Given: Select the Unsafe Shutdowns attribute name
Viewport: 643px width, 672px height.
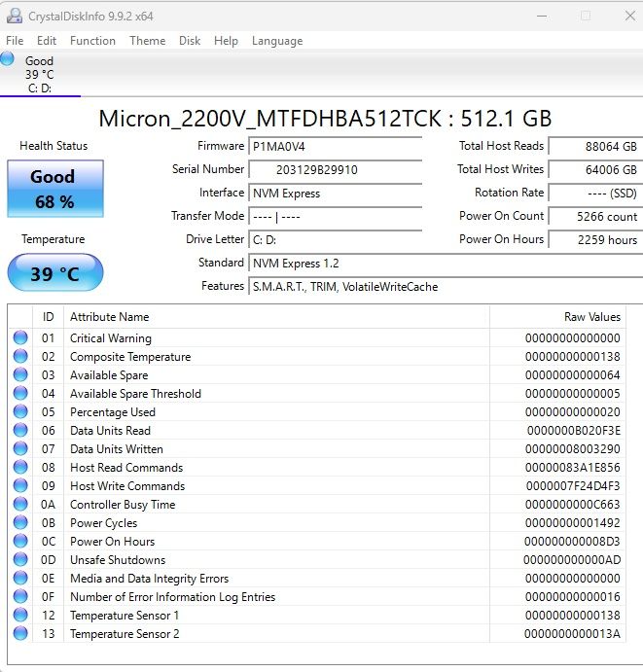Looking at the screenshot, I should tap(118, 560).
